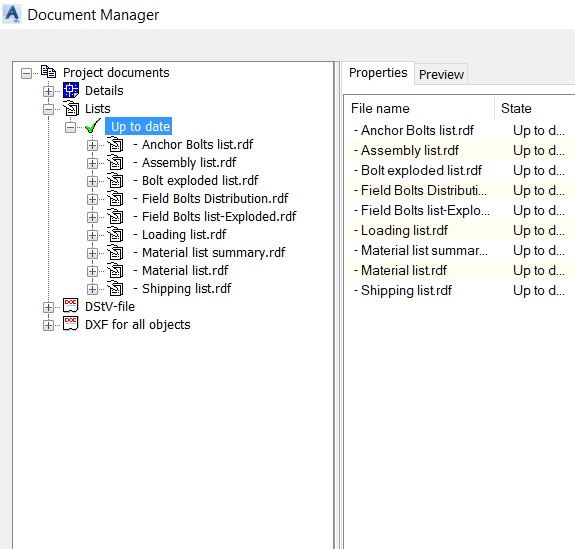Click the green checkmark Up to date icon
The image size is (575, 549).
(93, 126)
